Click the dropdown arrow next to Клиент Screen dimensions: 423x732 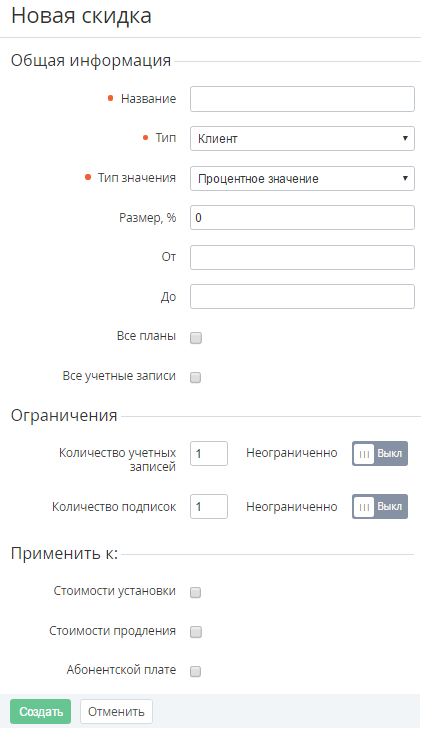click(405, 139)
